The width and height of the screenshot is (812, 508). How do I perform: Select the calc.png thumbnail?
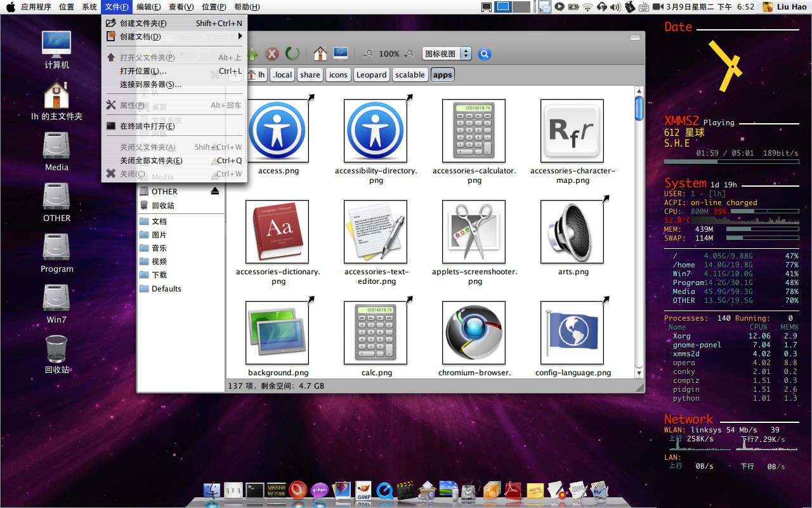pos(376,333)
